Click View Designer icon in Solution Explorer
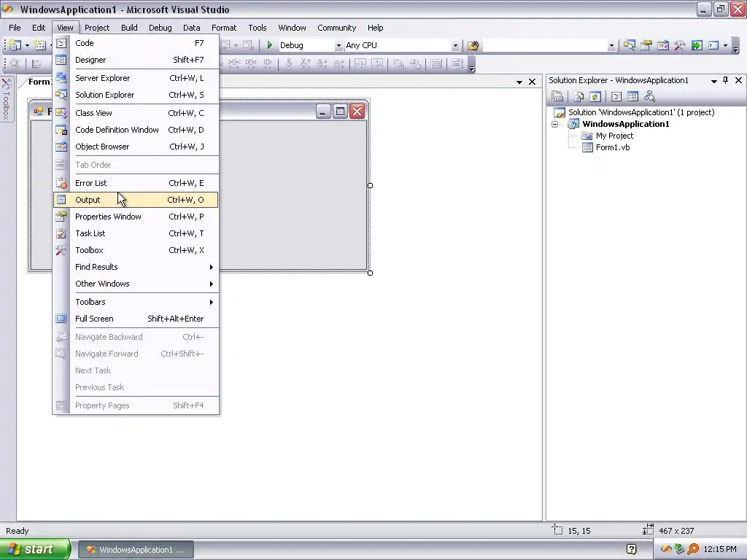Image resolution: width=747 pixels, height=560 pixels. (632, 97)
